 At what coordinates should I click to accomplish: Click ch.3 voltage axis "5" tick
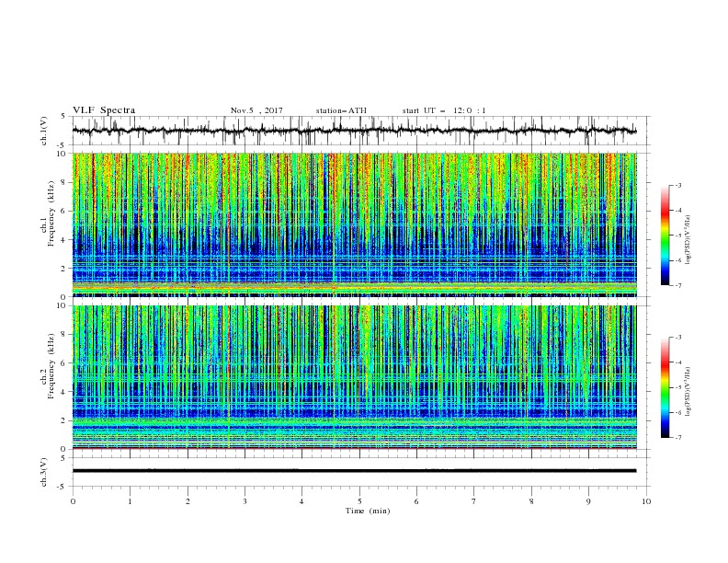(x=64, y=458)
